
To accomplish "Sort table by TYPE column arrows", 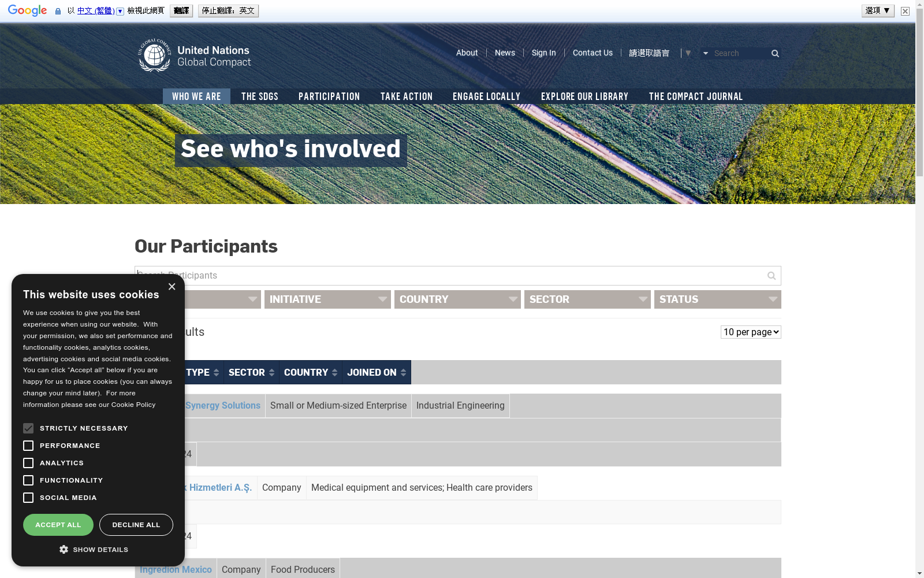I will (216, 373).
